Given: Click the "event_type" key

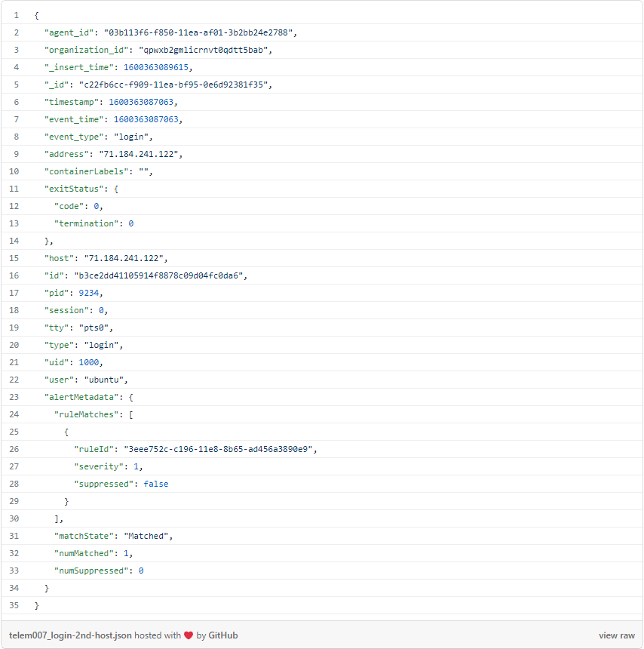Looking at the screenshot, I should point(74,137).
